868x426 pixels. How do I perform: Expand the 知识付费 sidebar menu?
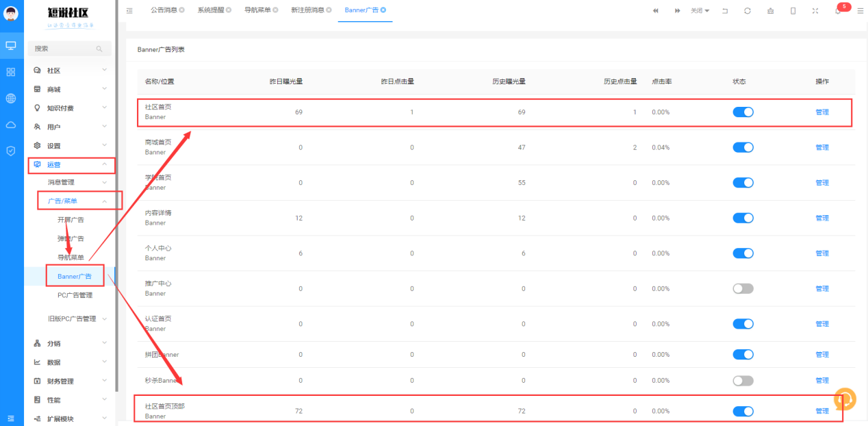pyautogui.click(x=71, y=108)
